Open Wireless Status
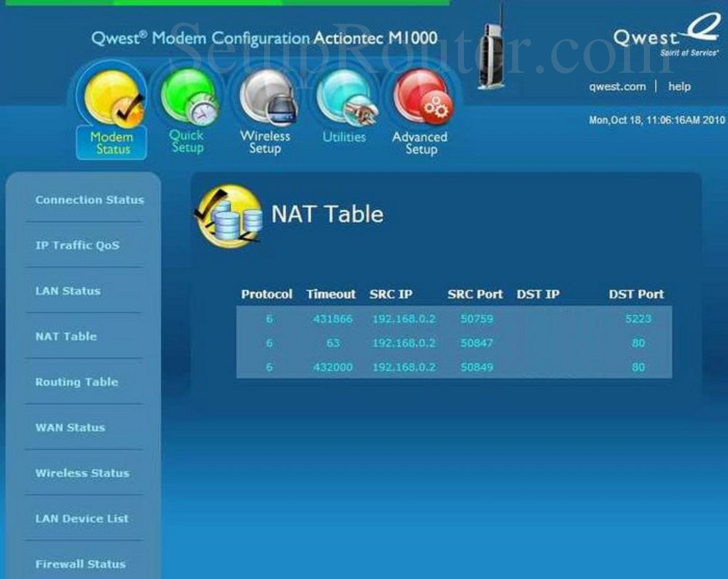This screenshot has width=728, height=579. 82,474
